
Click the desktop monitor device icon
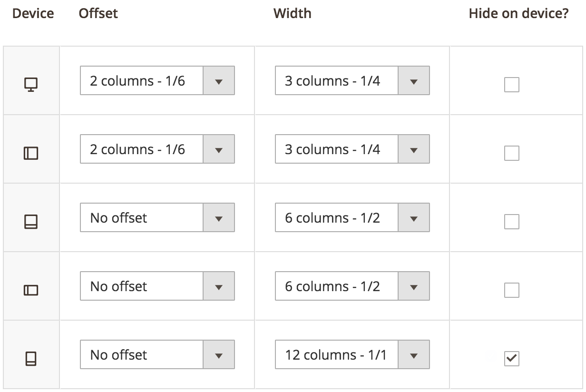pos(31,85)
